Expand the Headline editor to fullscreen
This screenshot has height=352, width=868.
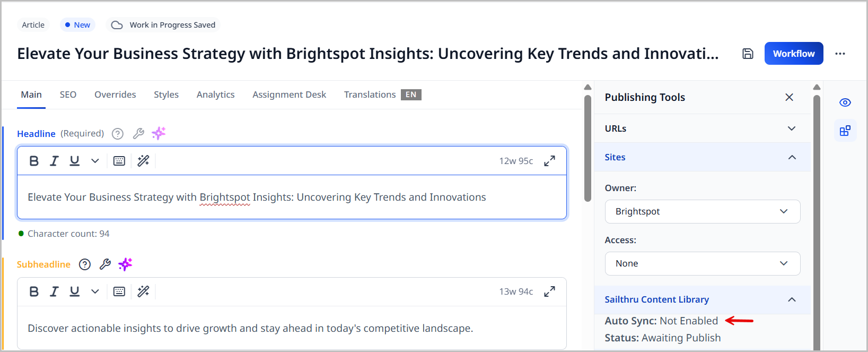coord(549,161)
